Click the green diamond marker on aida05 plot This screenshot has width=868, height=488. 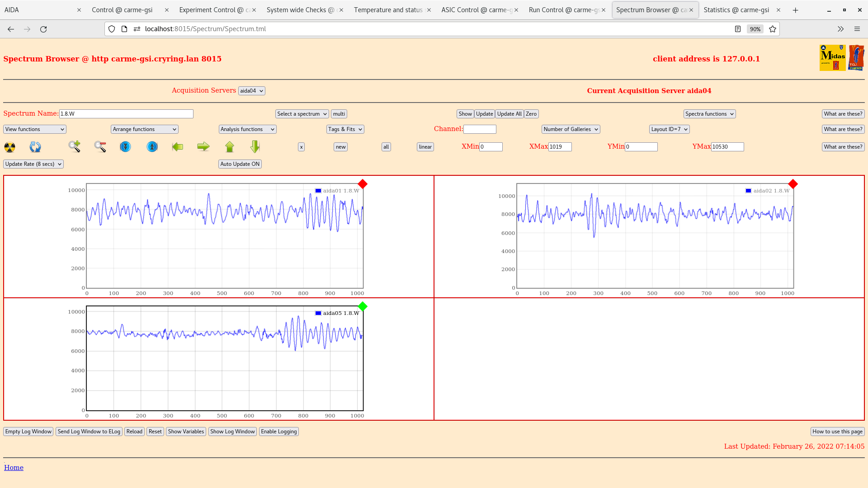363,307
